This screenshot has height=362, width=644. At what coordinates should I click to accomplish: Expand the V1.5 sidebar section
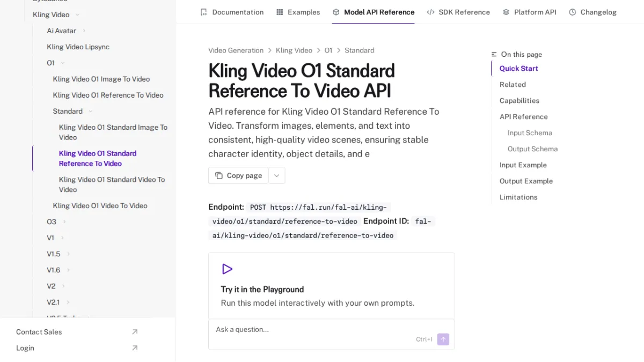click(68, 254)
